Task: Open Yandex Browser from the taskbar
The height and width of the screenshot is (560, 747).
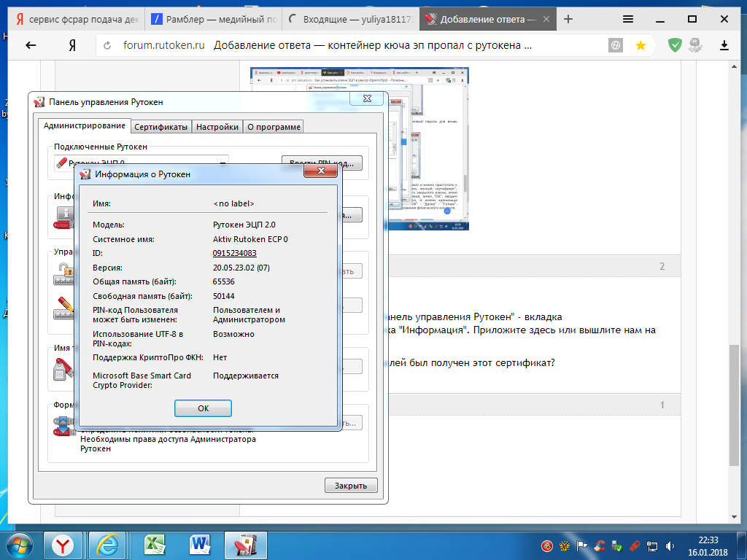Action: coord(66,544)
